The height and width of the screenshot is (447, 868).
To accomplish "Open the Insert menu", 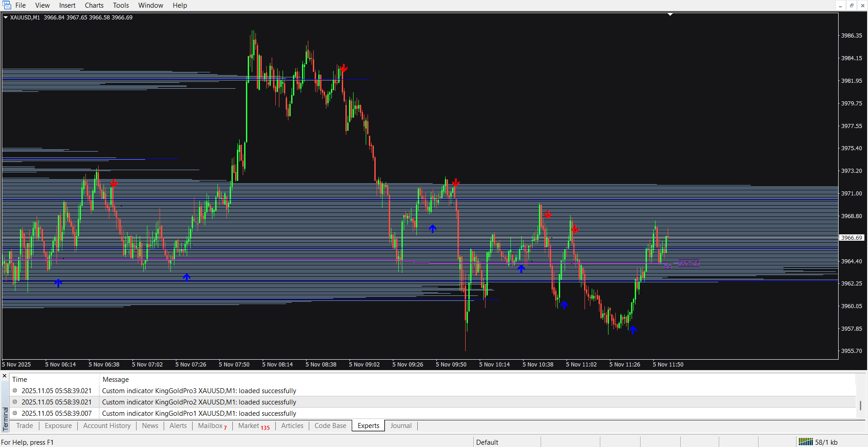I will [67, 5].
